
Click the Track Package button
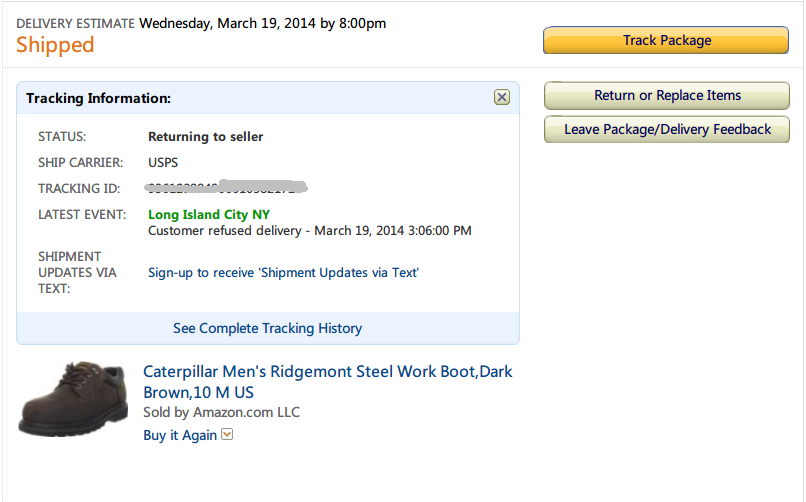click(667, 41)
